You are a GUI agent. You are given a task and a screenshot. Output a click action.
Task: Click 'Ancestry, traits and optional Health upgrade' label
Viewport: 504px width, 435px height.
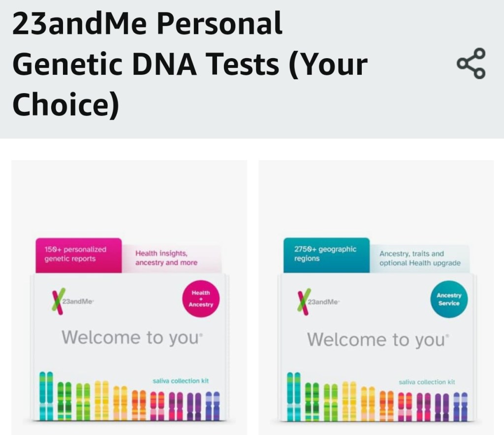coord(419,259)
